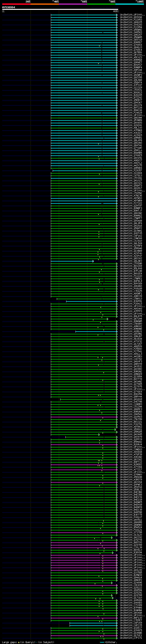Select hit label UniRef100_O04293

pos(131,25)
